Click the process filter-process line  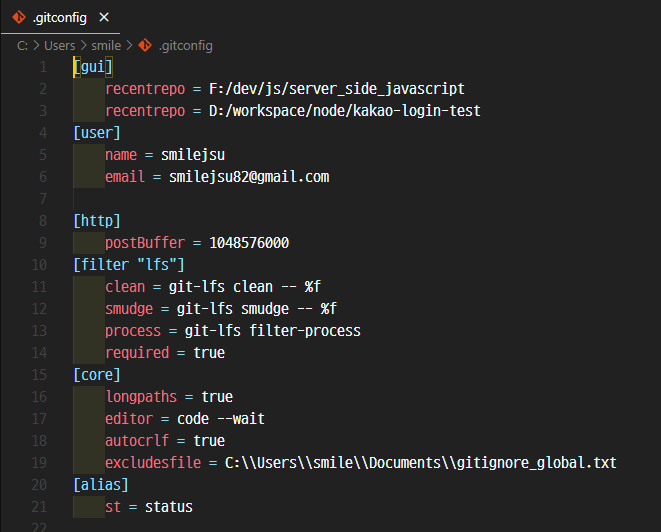[233, 331]
